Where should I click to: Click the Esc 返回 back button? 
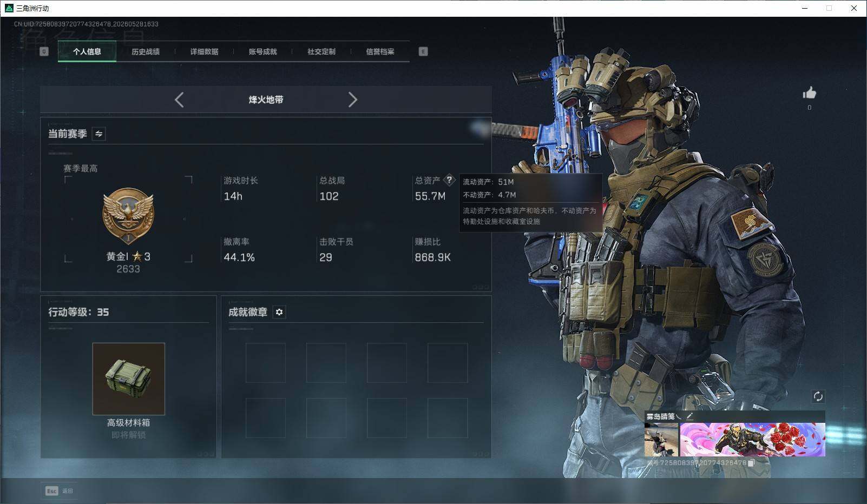(x=59, y=490)
